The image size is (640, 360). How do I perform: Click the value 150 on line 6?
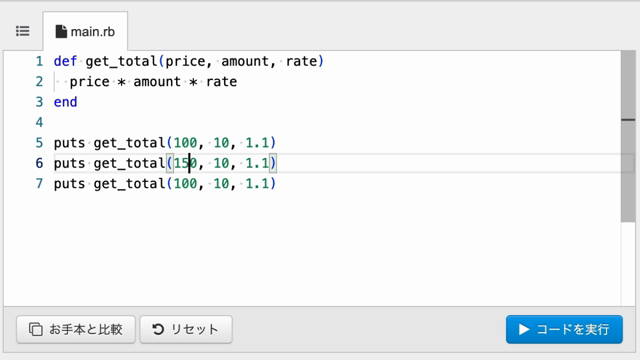[185, 163]
